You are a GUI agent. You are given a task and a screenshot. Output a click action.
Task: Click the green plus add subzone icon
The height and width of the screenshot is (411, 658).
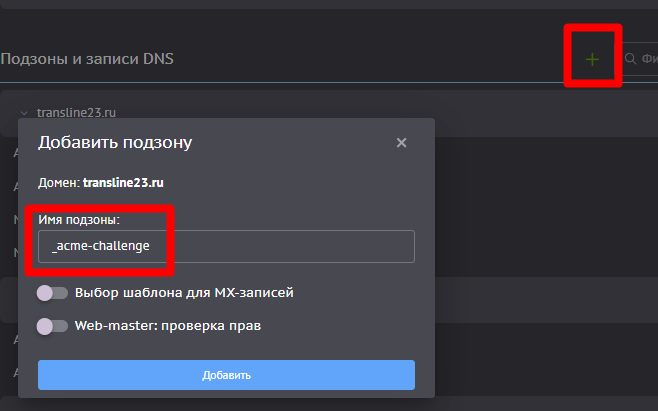(x=592, y=59)
